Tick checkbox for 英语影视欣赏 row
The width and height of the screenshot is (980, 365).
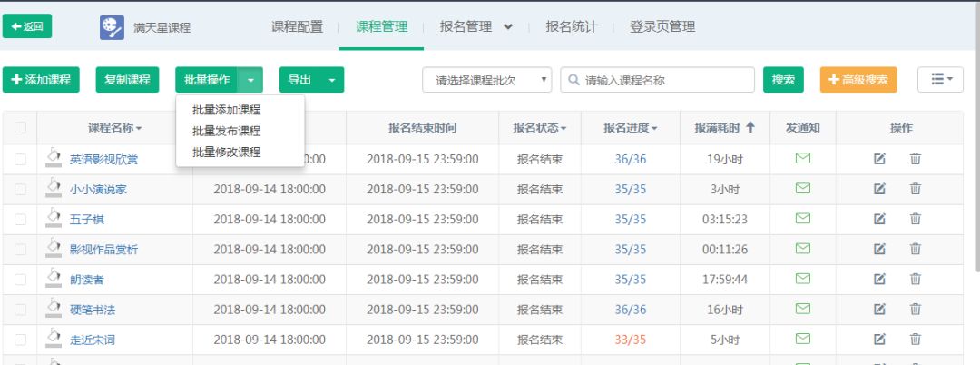tap(20, 160)
